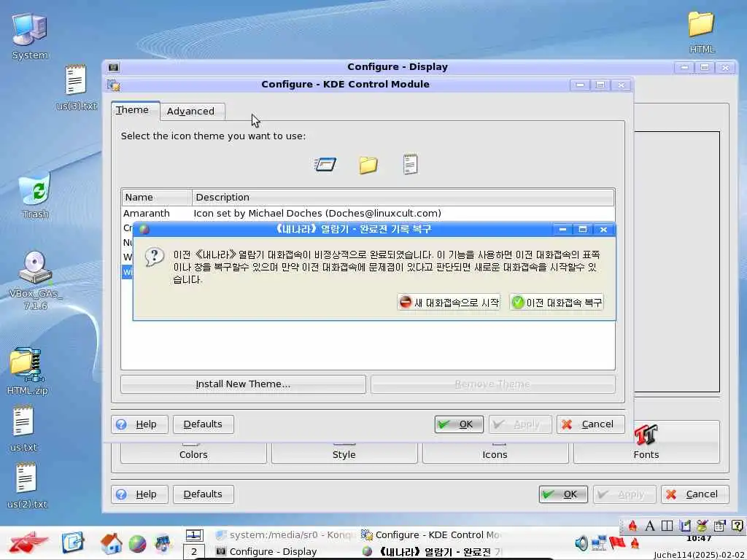
Task: Launch the Naenara browser from the taskbar
Action: coord(137,544)
